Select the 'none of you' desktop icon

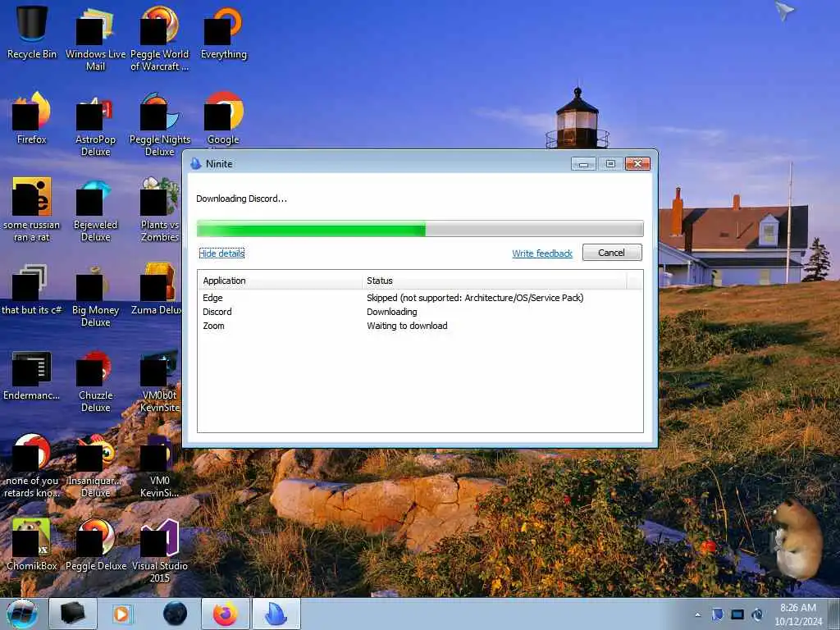click(32, 465)
